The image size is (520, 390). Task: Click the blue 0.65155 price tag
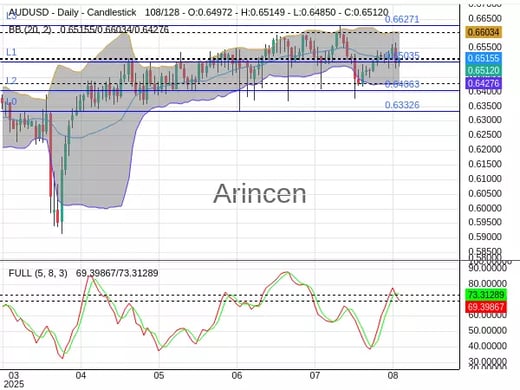pyautogui.click(x=483, y=58)
